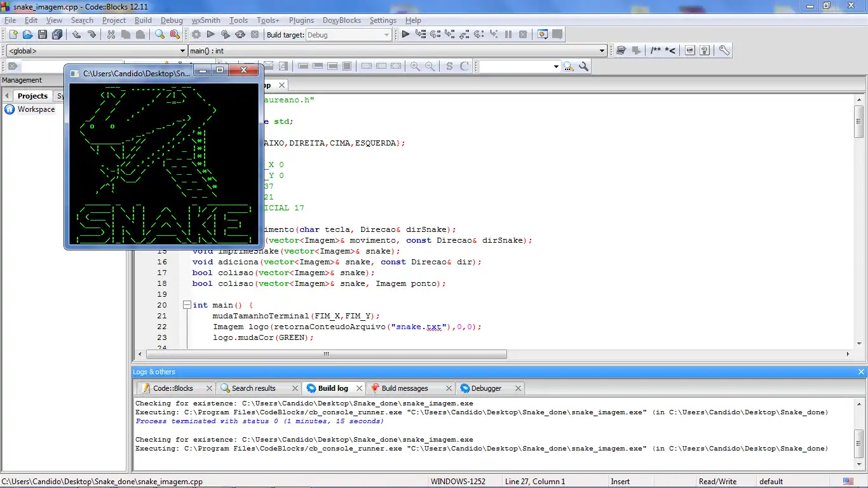Switch to the Debugger log tab
Image resolution: width=868 pixels, height=488 pixels.
[486, 388]
